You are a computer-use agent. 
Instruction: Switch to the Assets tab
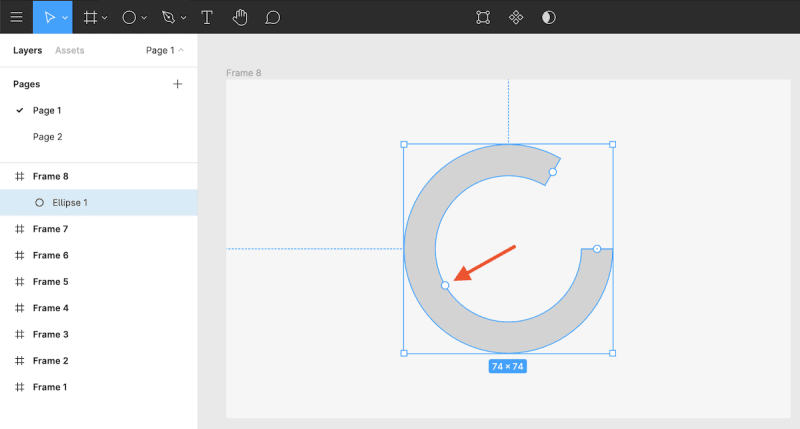[x=69, y=51]
